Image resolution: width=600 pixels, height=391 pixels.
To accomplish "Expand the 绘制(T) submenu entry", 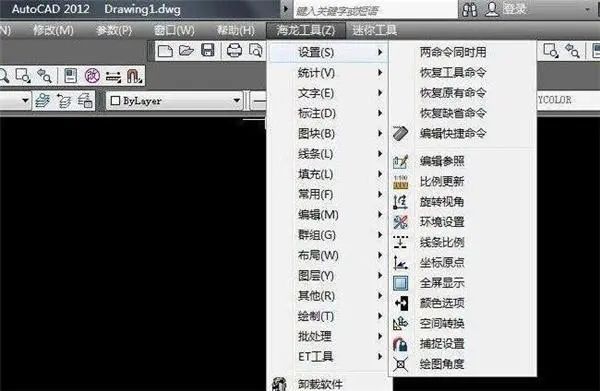I will 328,316.
